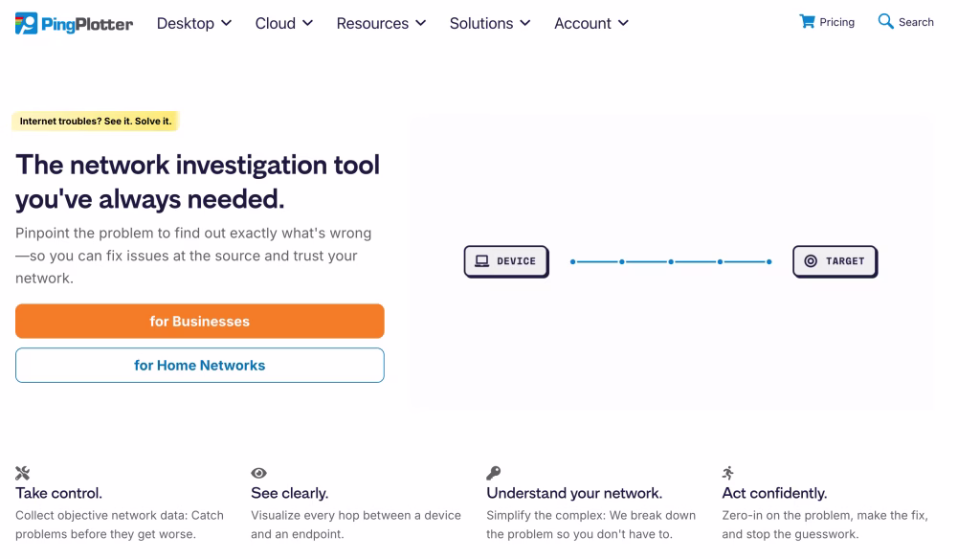Click the Search link text
980x559 pixels.
pyautogui.click(x=916, y=22)
